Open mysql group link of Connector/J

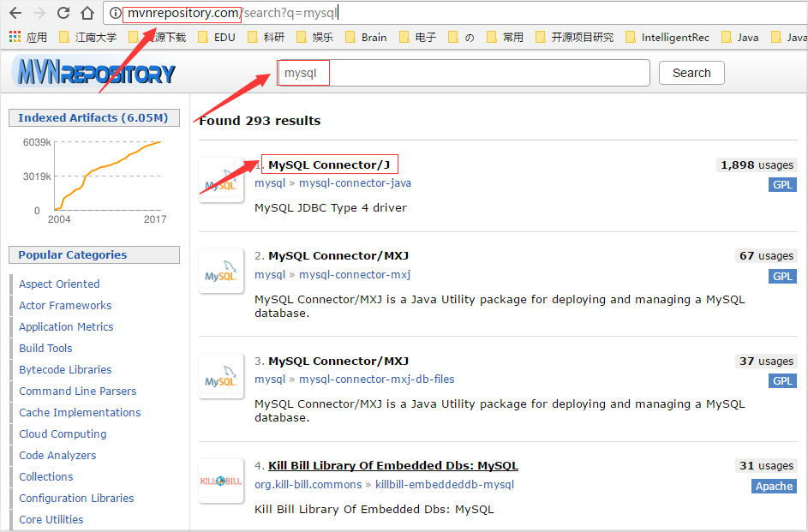click(x=270, y=182)
